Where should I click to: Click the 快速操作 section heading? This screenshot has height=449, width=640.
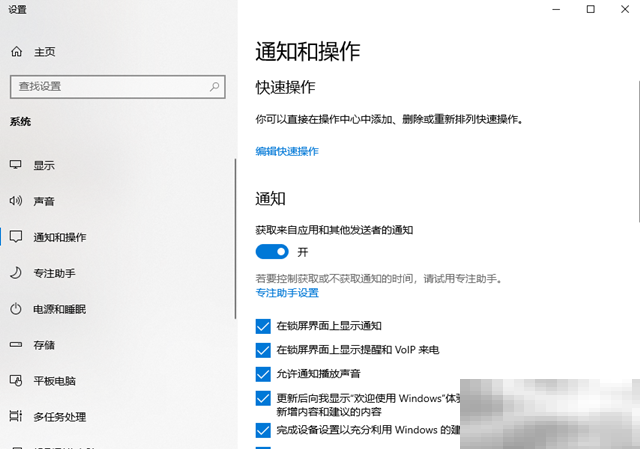[285, 87]
